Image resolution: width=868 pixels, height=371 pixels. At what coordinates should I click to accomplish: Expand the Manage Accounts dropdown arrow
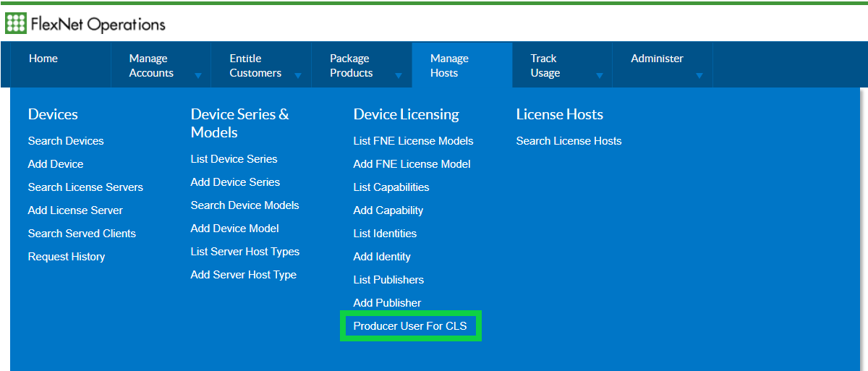pyautogui.click(x=197, y=75)
